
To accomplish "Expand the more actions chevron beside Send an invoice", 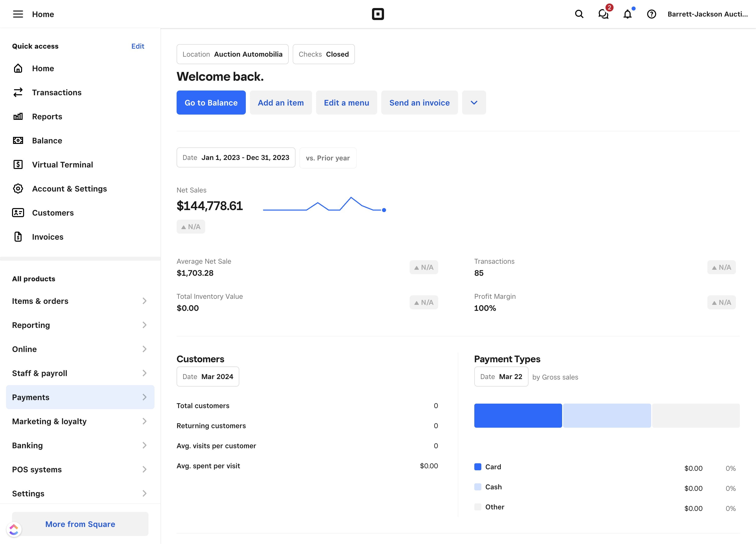I will tap(474, 103).
